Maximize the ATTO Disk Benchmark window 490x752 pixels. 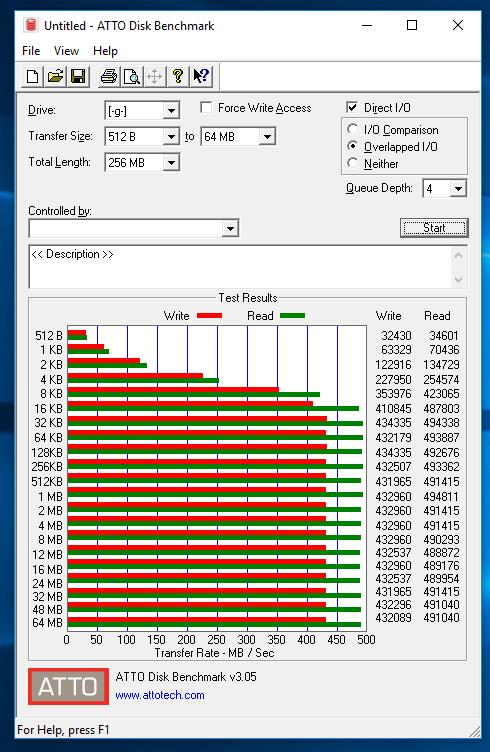coord(412,25)
